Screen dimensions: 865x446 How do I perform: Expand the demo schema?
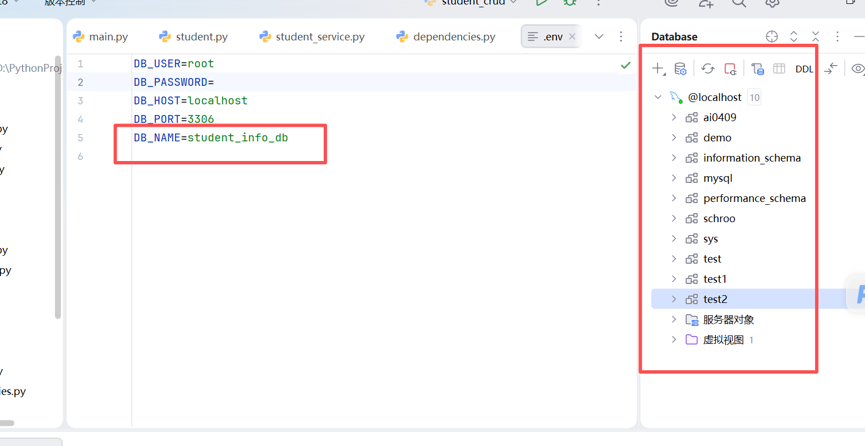tap(674, 137)
